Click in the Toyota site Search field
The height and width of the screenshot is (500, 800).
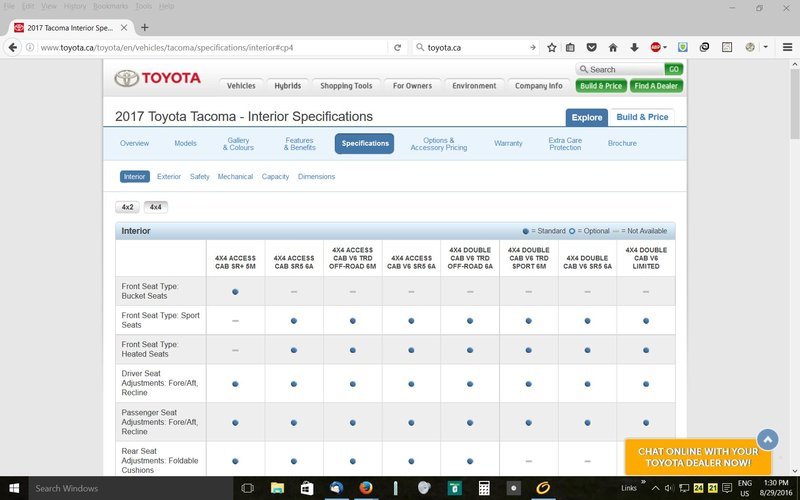[x=620, y=69]
